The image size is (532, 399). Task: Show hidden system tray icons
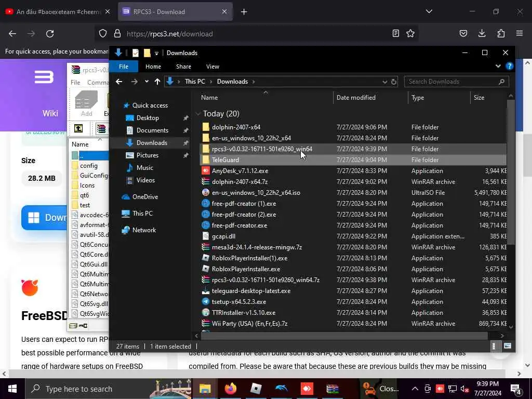pos(415,389)
